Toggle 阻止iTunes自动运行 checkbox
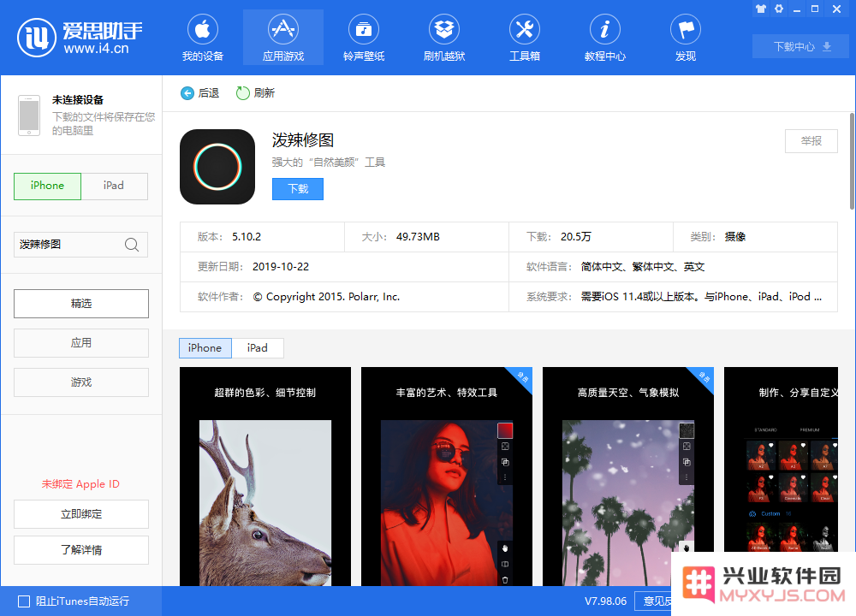Image resolution: width=856 pixels, height=616 pixels. 24,601
